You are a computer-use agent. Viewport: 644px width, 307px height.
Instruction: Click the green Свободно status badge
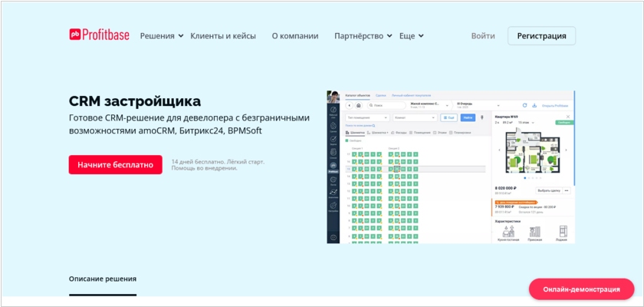[x=563, y=123]
